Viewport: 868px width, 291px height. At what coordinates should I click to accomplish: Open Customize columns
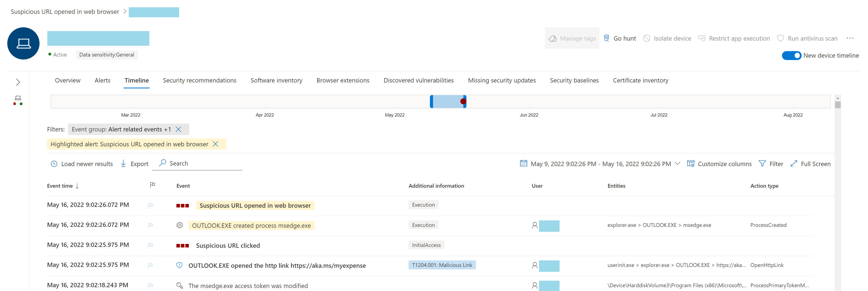(x=719, y=164)
